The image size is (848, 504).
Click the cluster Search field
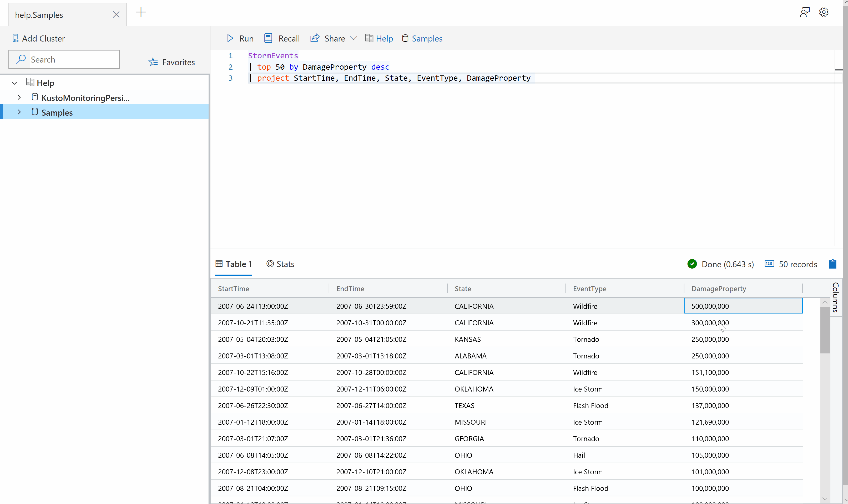coord(73,59)
